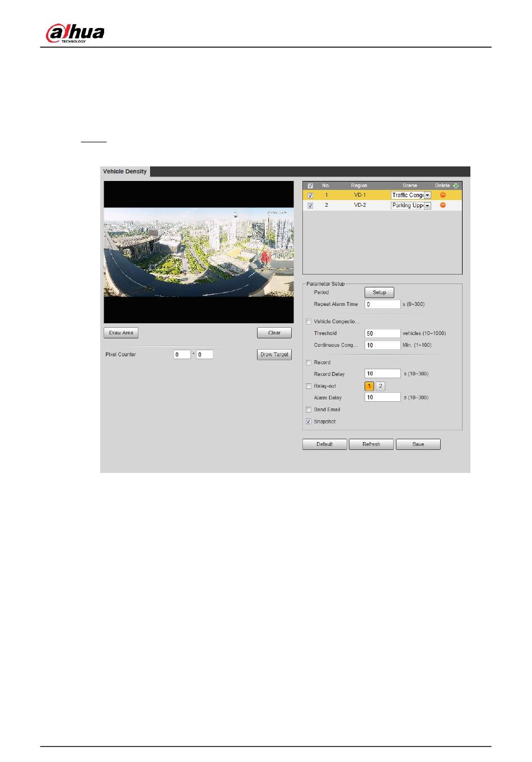532x762 pixels.
Task: Click the Repeat Alarm Time field
Action: [x=382, y=304]
